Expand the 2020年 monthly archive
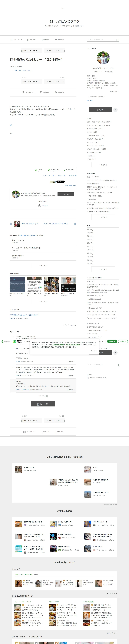Screen dimensions: 129x644 pos(90,243)
